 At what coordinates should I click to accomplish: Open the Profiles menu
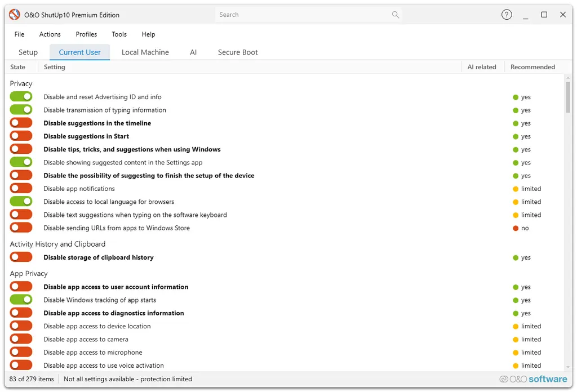86,34
